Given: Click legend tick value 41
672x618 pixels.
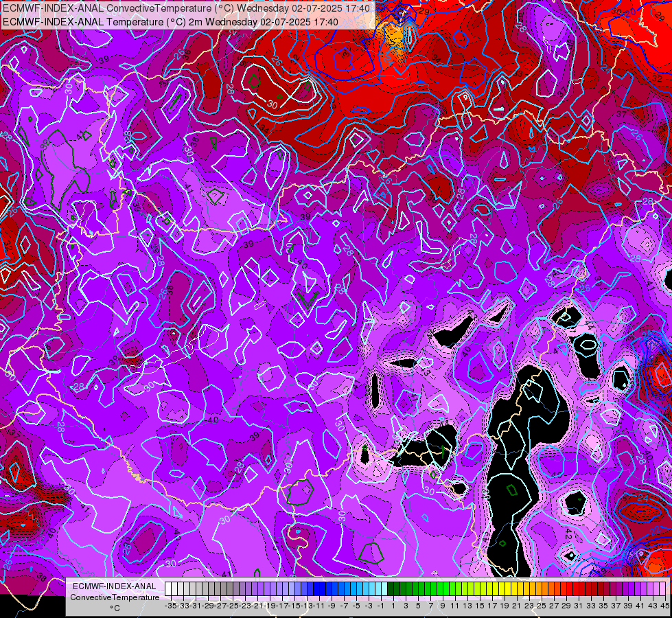Looking at the screenshot, I should tap(640, 606).
